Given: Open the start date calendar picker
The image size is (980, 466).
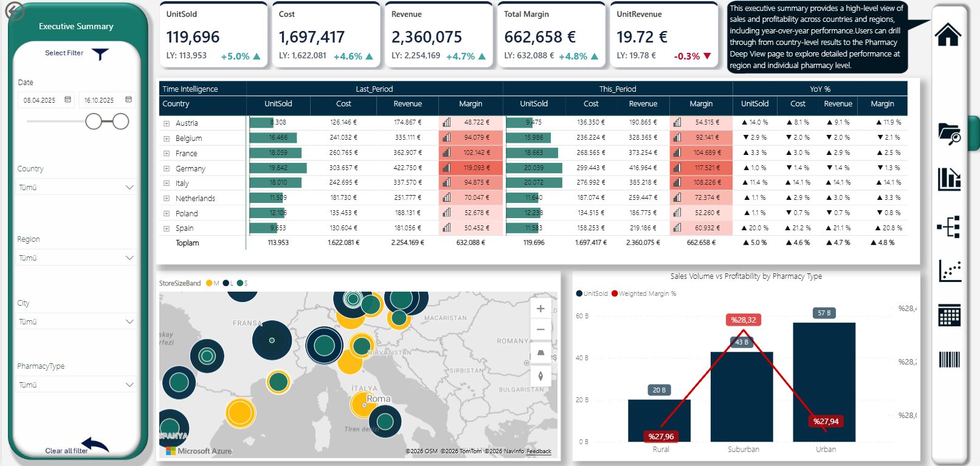Looking at the screenshot, I should tap(67, 100).
